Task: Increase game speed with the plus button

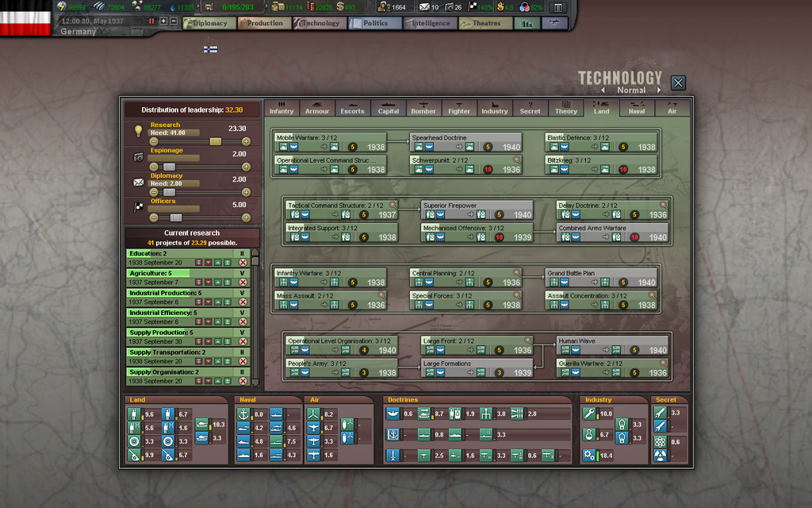Action: (163, 21)
